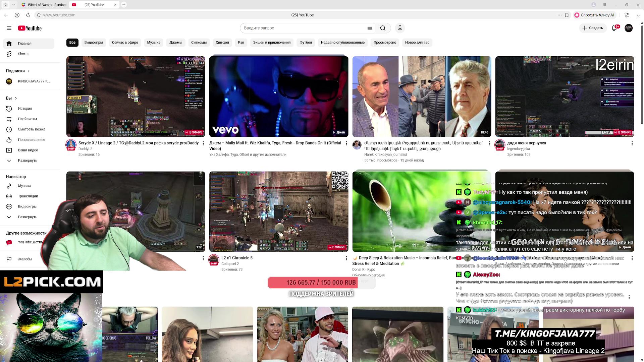Open the notifications bell
Viewport: 644px width, 362px height.
614,28
